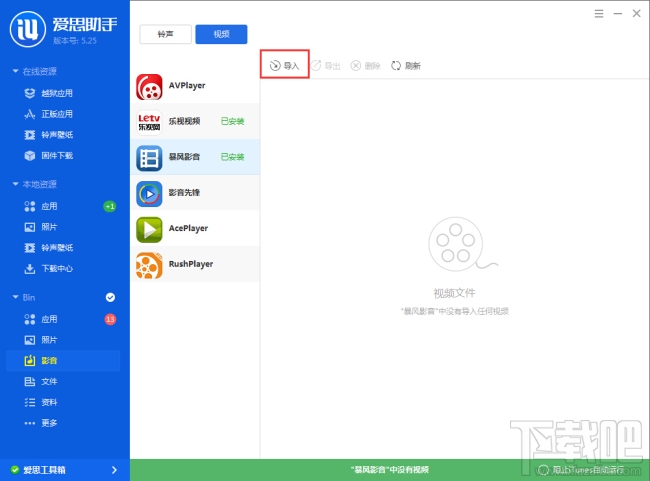Select the RushPlayer app icon

pyautogui.click(x=149, y=265)
